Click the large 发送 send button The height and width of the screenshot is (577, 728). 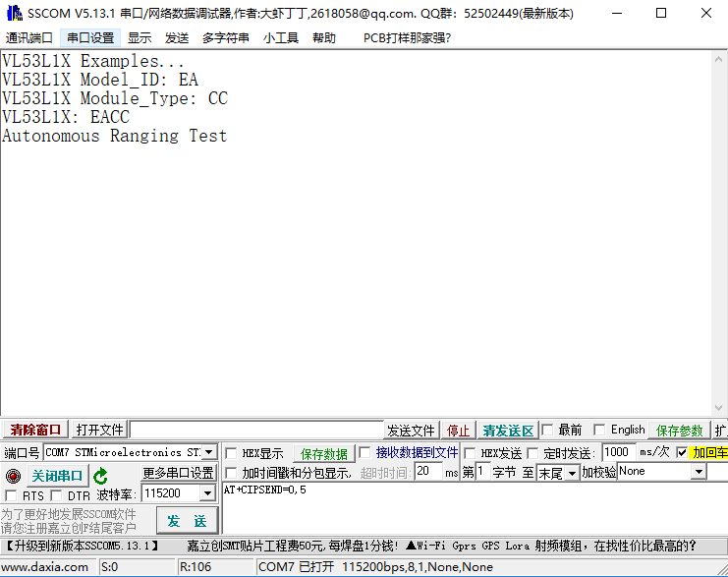[x=187, y=521]
